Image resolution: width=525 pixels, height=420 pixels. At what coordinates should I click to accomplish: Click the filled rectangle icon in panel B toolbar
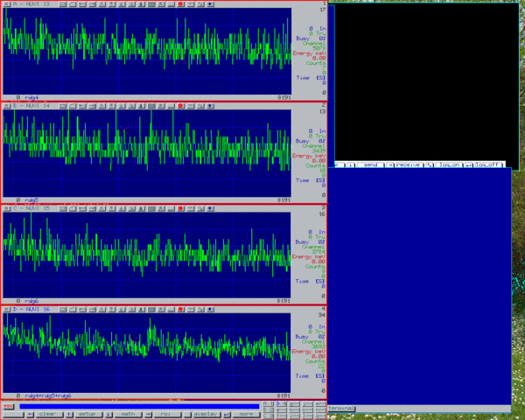coord(151,106)
